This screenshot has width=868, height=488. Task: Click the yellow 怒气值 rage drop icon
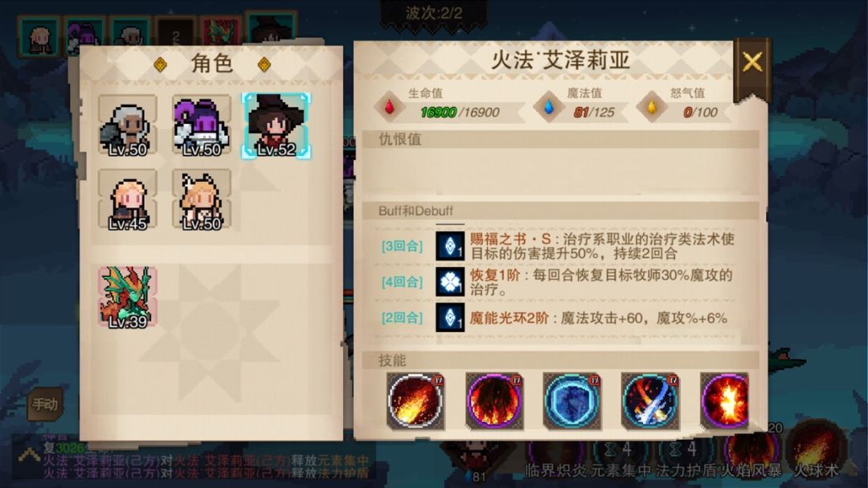click(x=652, y=106)
